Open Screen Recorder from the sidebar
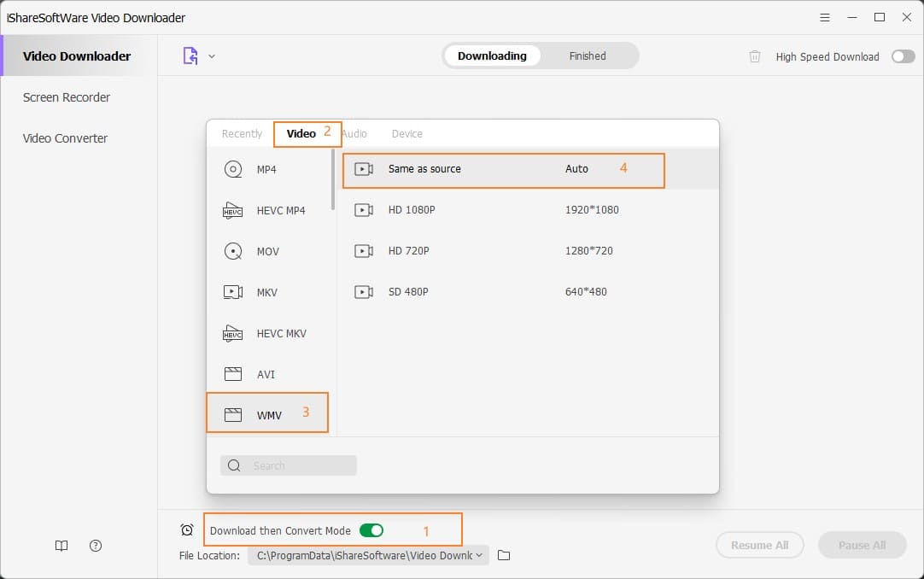924x579 pixels. [67, 97]
